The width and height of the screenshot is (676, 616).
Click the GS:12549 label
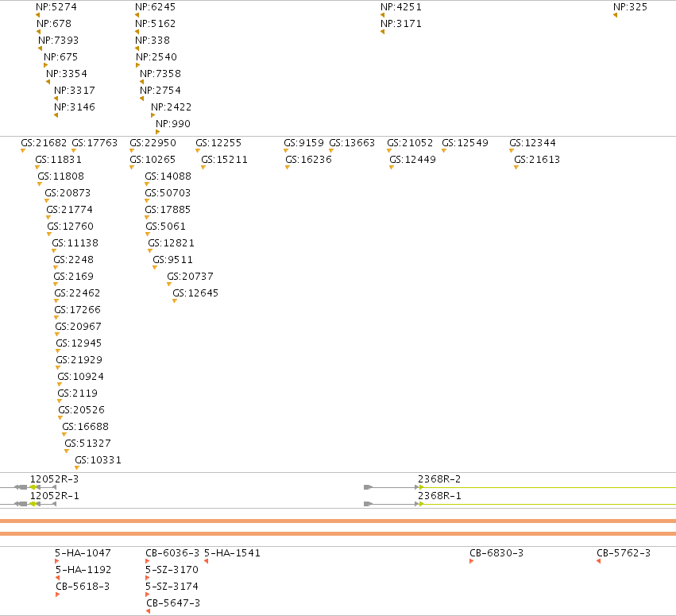click(x=465, y=143)
